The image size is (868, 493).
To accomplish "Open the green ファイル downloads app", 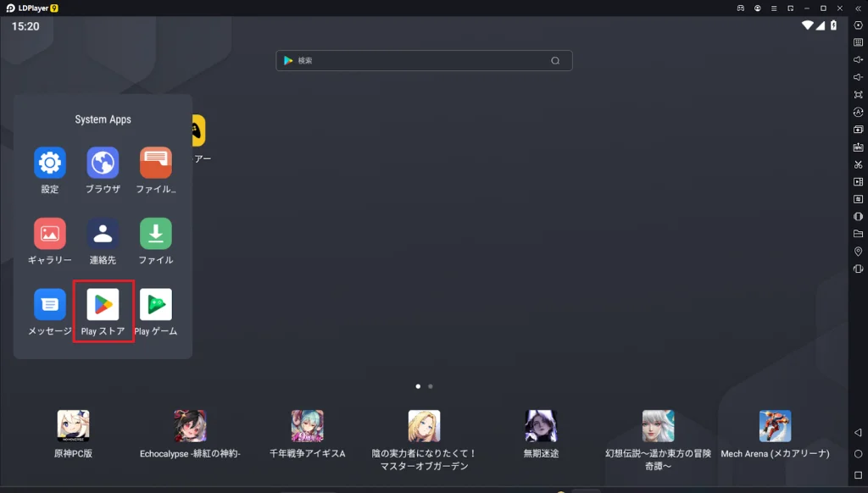I will click(x=156, y=234).
